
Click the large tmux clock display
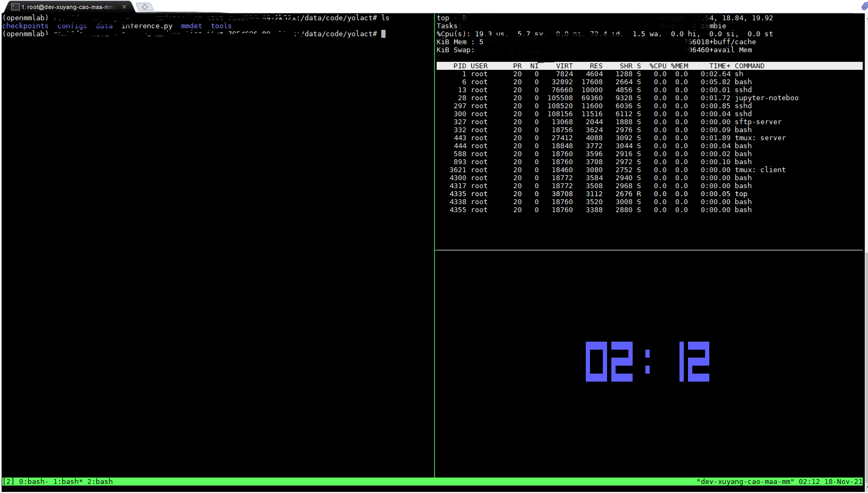tap(648, 361)
